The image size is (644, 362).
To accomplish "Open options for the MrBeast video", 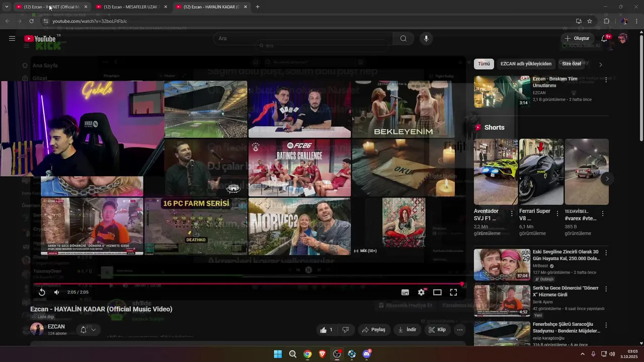I will (x=606, y=253).
